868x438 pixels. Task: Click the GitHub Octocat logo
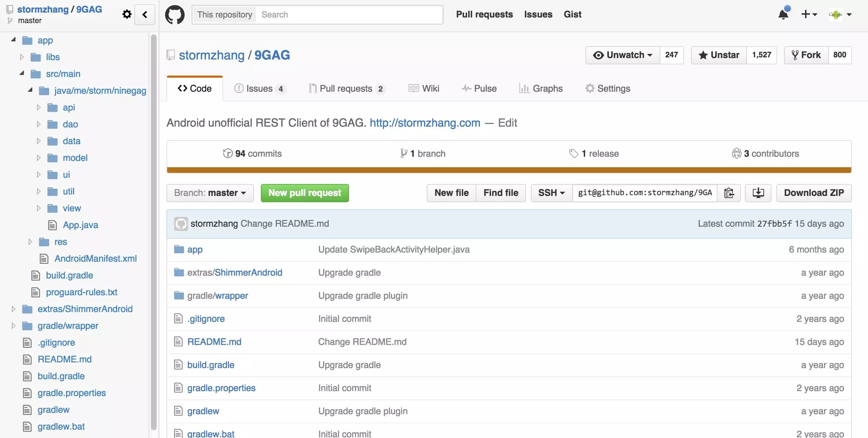pos(175,15)
